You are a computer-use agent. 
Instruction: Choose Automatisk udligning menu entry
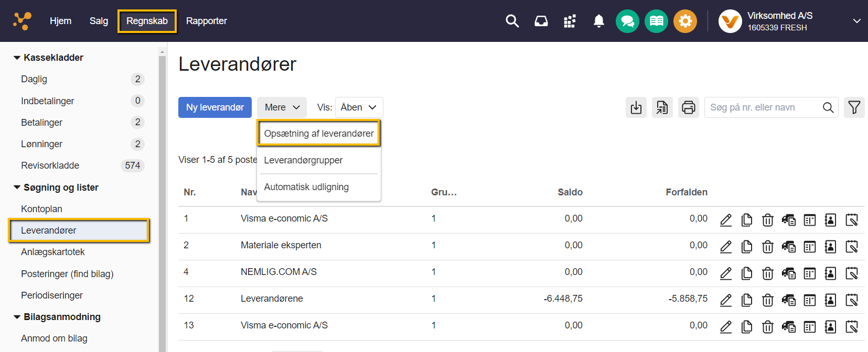[306, 187]
